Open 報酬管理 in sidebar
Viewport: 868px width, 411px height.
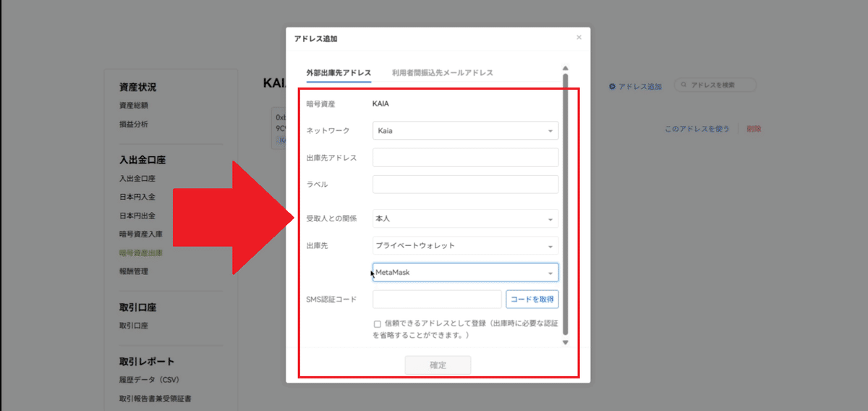[x=134, y=272]
